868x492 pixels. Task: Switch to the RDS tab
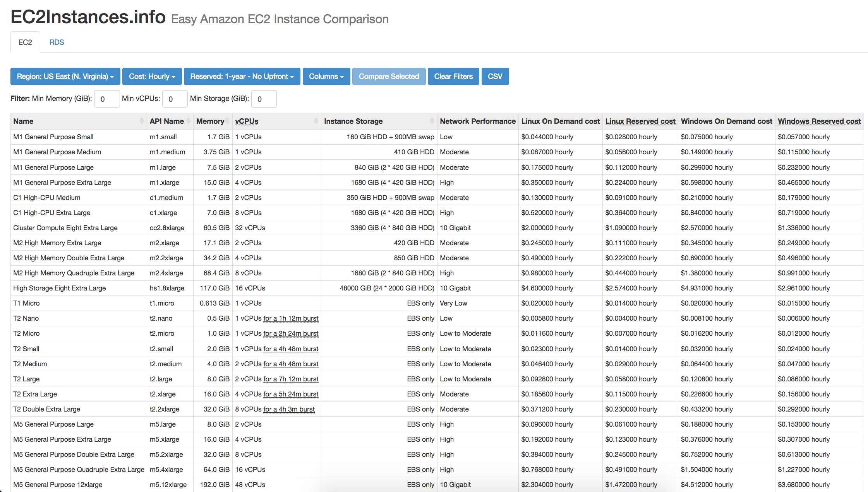(57, 42)
